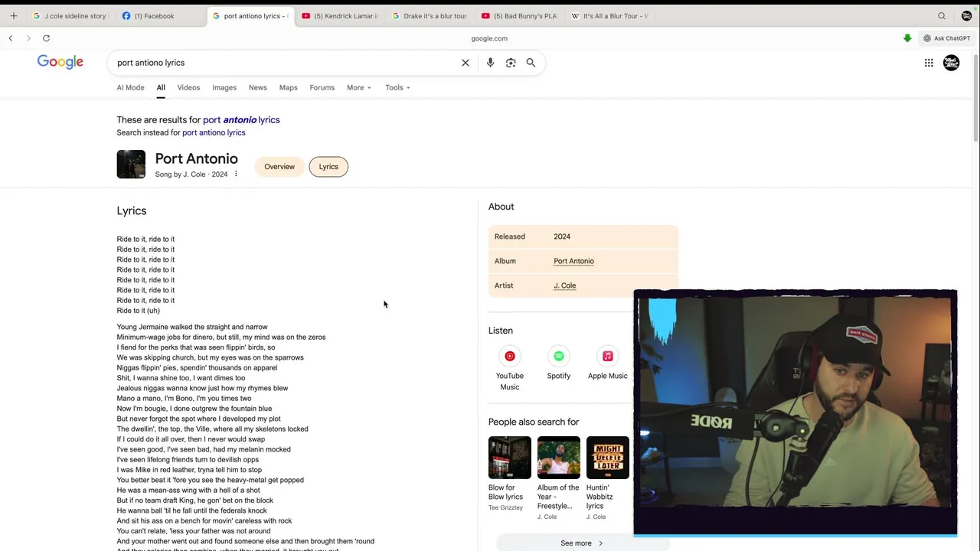Switch to the Kendrick Lamar YouTube tab
Screen dimensions: 980x551
[x=341, y=15]
